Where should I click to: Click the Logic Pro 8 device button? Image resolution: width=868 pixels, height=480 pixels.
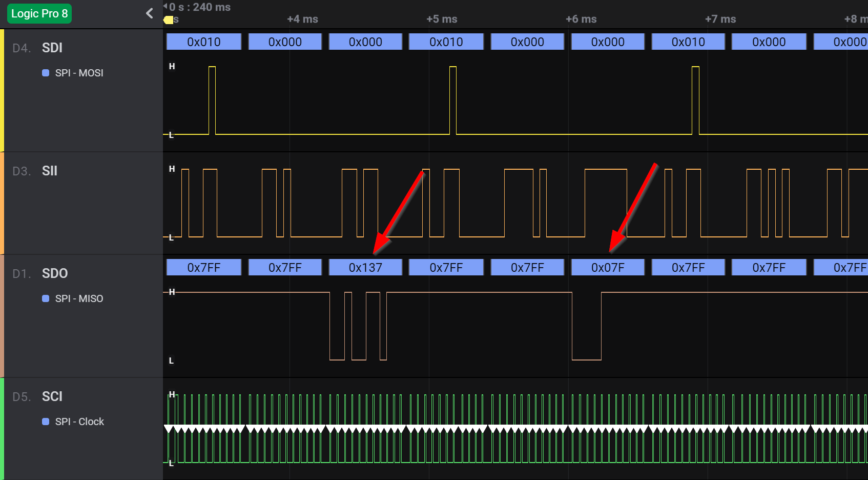tap(39, 13)
